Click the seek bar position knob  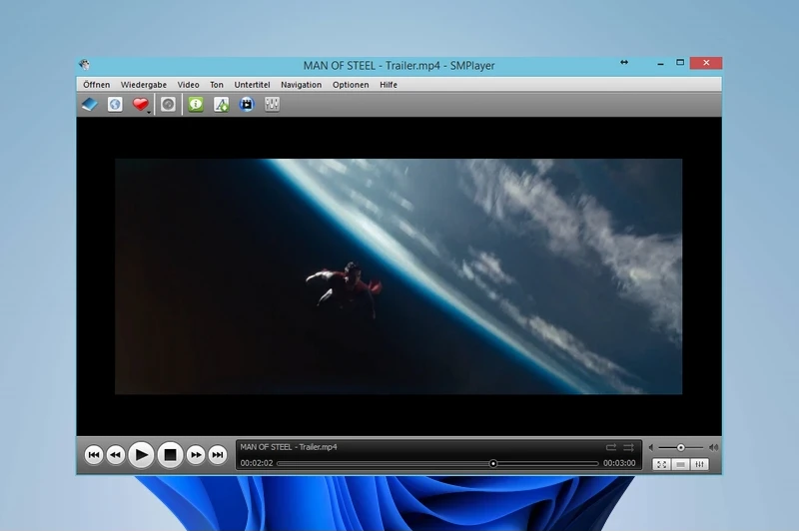click(492, 463)
